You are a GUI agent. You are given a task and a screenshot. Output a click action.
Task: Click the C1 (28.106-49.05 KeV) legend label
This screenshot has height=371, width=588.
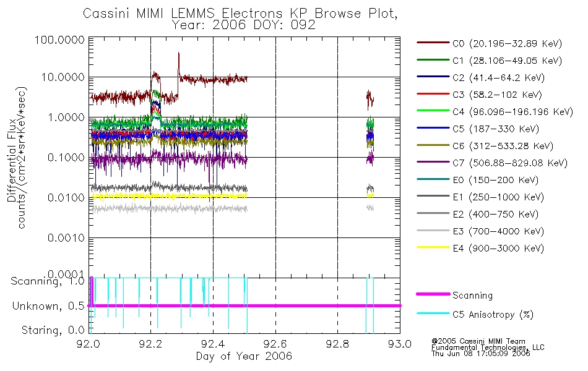[507, 61]
